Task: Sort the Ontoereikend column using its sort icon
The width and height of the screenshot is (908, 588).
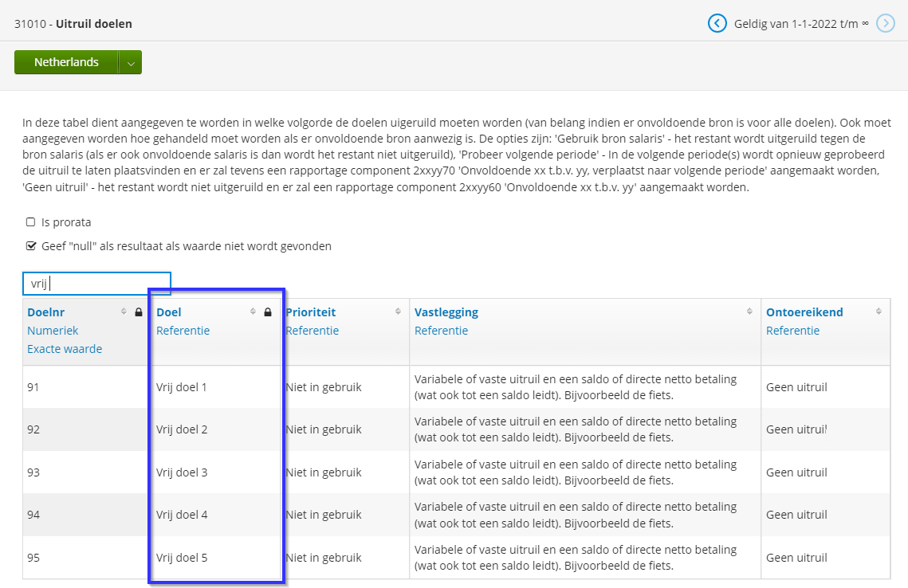Action: (879, 312)
